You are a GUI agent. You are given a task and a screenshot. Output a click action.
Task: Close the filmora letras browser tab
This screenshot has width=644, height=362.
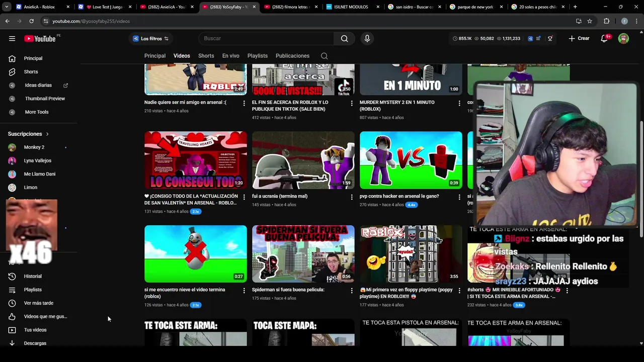[316, 7]
